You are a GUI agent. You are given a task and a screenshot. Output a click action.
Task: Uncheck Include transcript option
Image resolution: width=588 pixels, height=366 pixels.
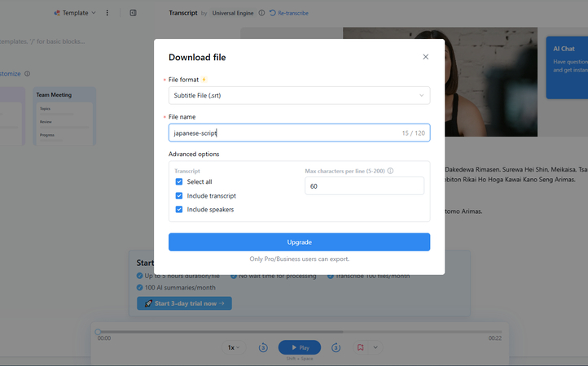coord(179,195)
